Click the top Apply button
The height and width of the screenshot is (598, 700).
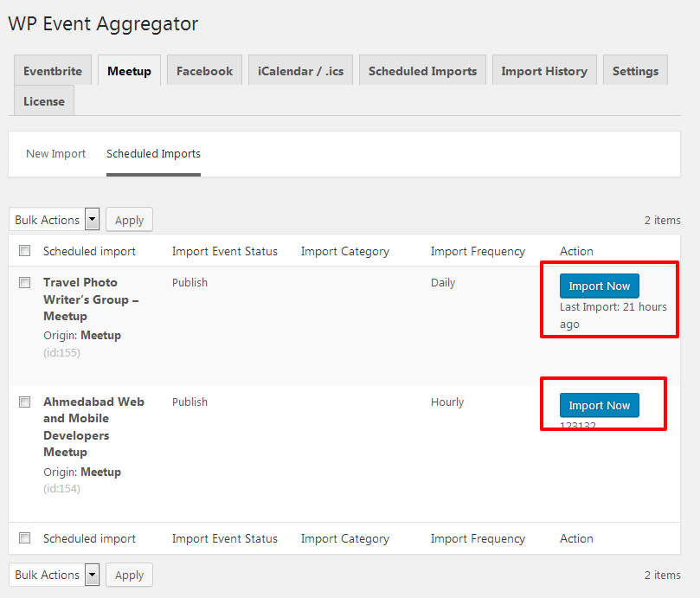(130, 220)
